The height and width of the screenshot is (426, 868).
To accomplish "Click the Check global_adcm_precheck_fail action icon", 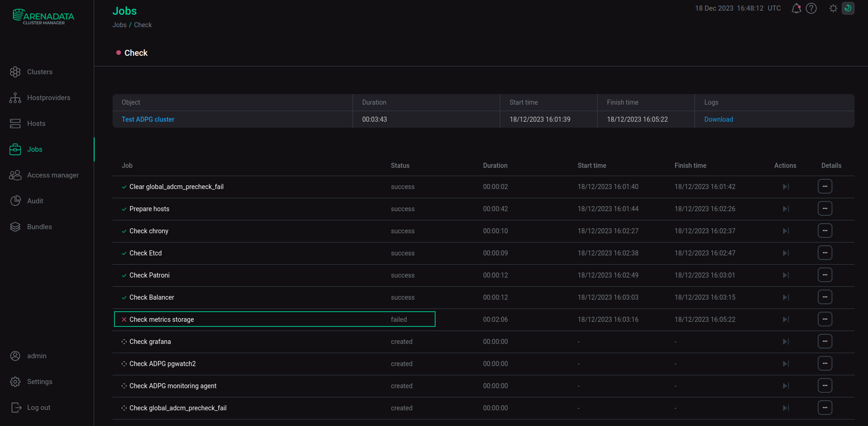I will (786, 408).
